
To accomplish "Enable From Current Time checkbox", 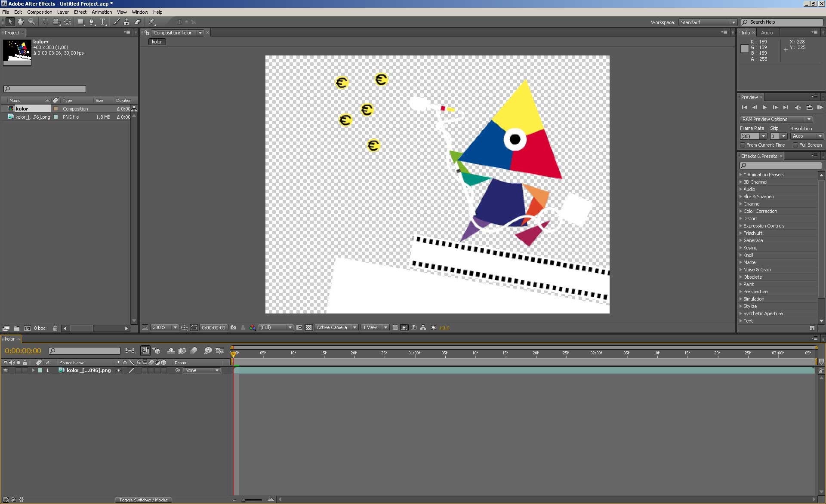I will [x=743, y=145].
